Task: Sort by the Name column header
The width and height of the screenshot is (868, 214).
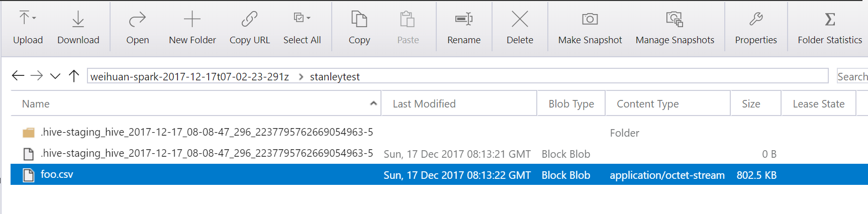Action: click(x=36, y=104)
